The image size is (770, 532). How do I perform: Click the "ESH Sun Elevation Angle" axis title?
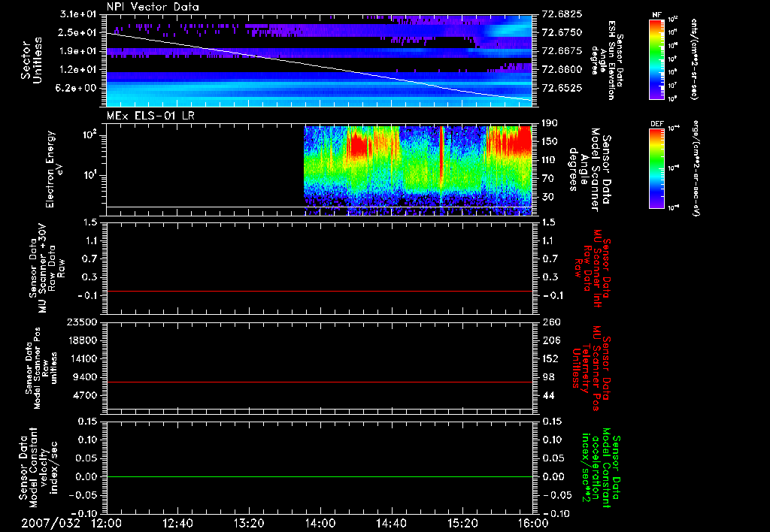click(607, 60)
